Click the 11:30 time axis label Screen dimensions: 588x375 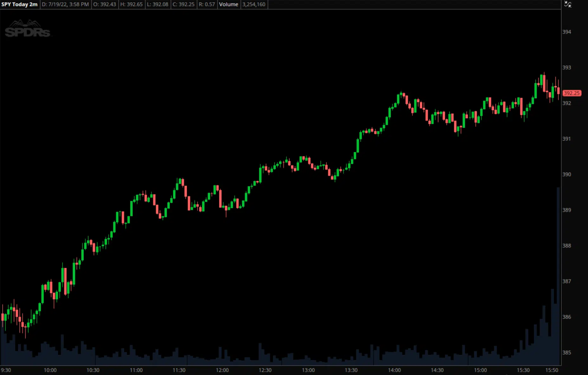click(x=179, y=370)
